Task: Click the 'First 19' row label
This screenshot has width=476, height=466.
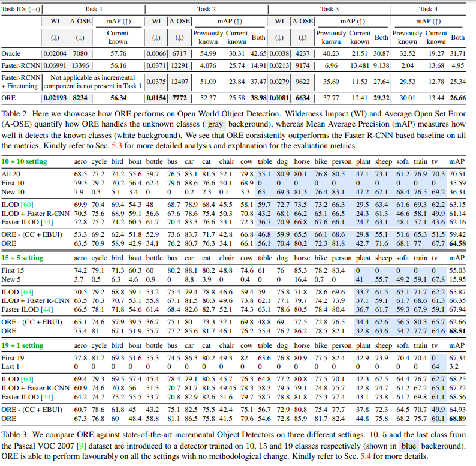Action: pos(13,358)
